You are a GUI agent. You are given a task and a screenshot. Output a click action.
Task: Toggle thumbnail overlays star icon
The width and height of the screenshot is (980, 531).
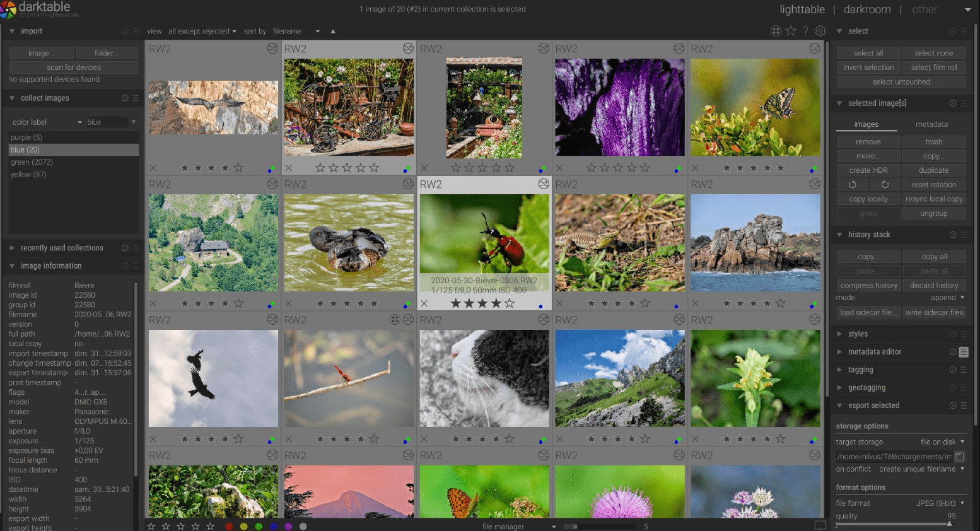[x=791, y=31]
